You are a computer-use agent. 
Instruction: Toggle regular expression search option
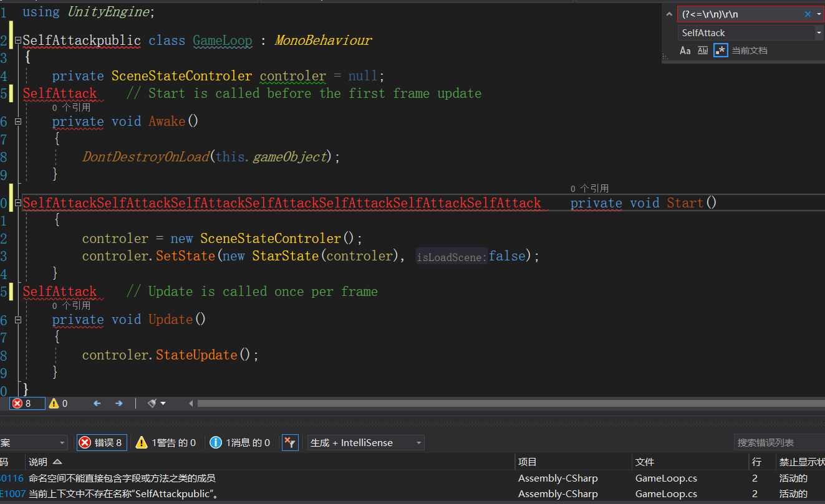(721, 50)
